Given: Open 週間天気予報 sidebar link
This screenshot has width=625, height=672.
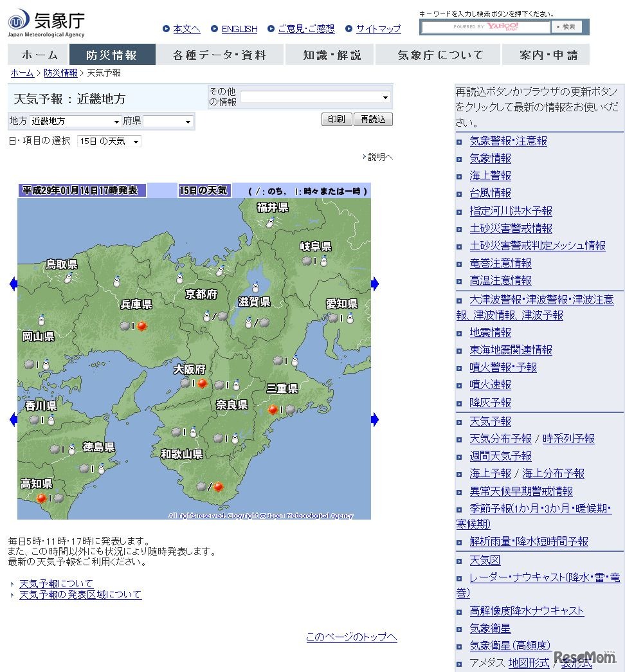Looking at the screenshot, I should coord(500,456).
